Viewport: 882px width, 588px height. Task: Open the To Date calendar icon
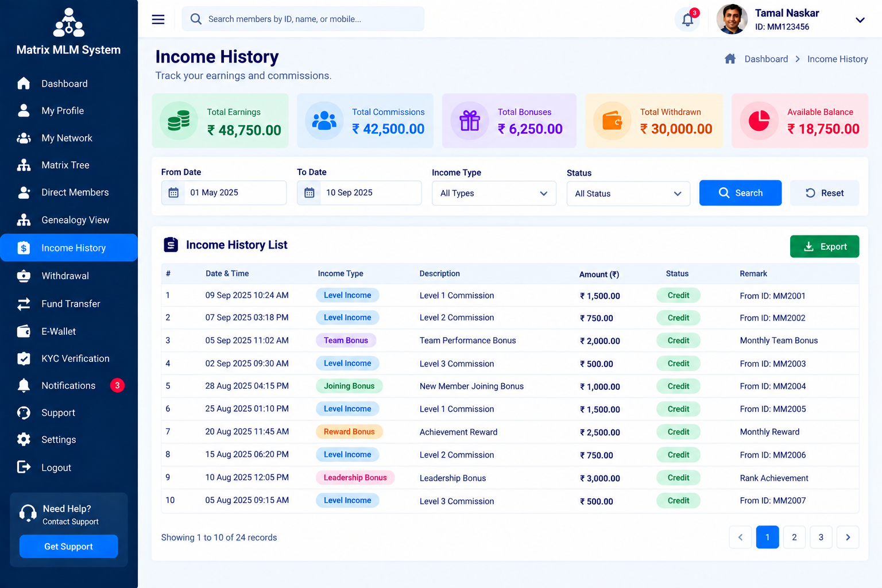coord(309,193)
